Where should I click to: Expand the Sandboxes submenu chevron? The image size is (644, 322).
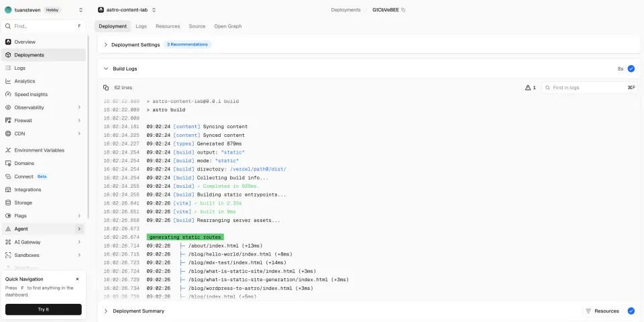tap(79, 256)
